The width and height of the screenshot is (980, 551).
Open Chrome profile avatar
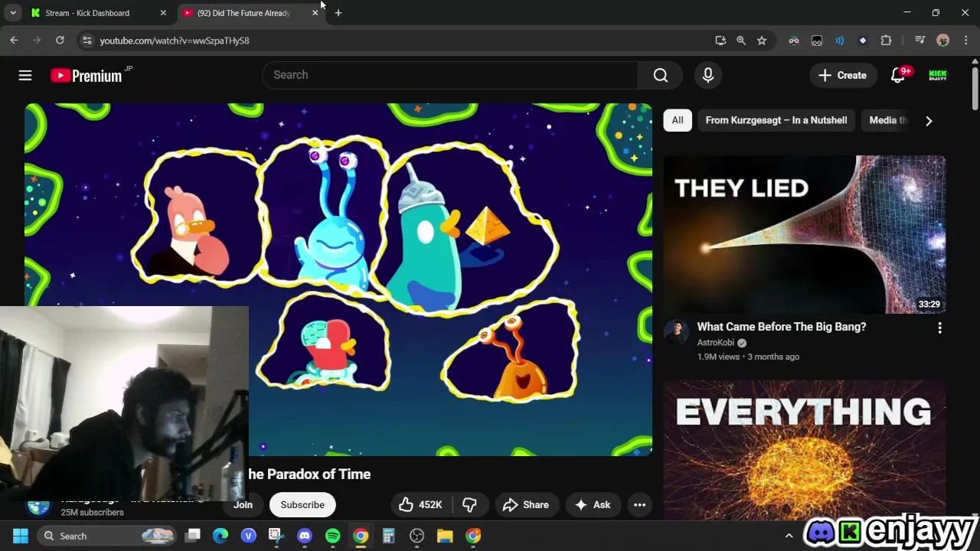point(943,41)
